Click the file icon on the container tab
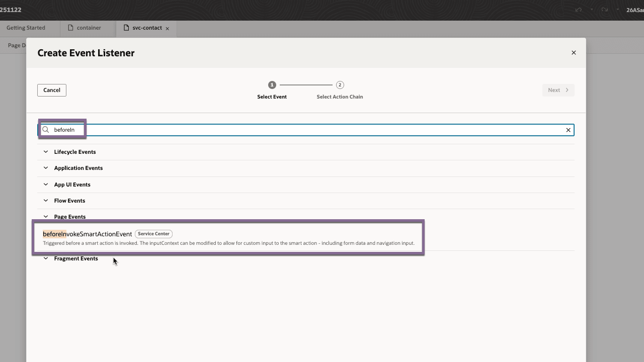644x362 pixels. point(70,28)
